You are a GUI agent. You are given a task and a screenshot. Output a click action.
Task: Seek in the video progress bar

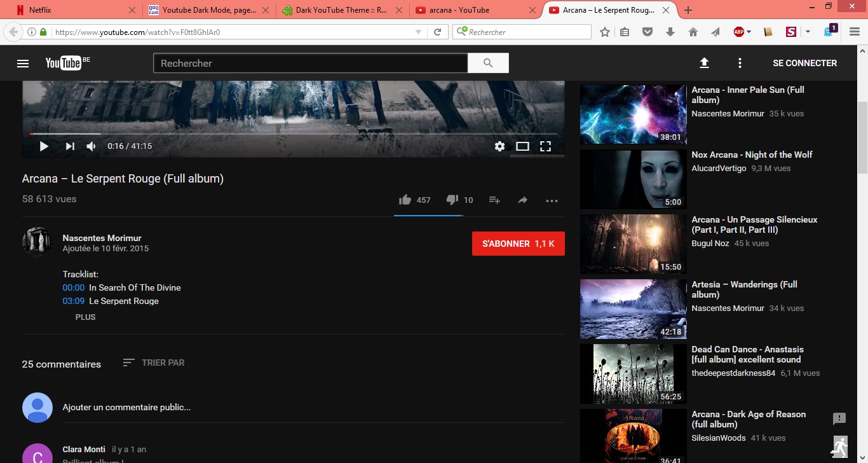coord(294,134)
